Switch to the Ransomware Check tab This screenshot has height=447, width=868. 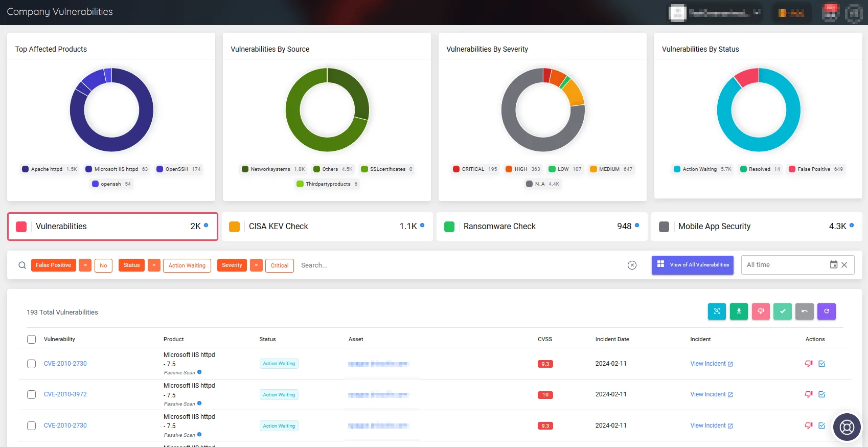(x=542, y=227)
